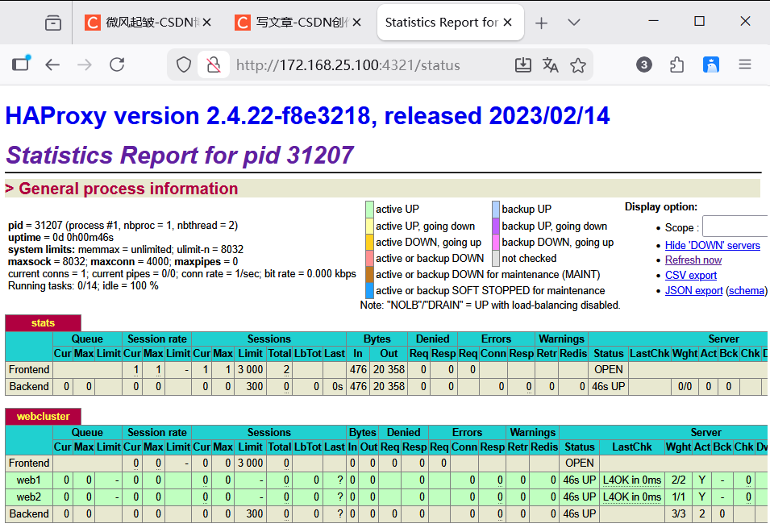Go back to the previous page

point(52,64)
